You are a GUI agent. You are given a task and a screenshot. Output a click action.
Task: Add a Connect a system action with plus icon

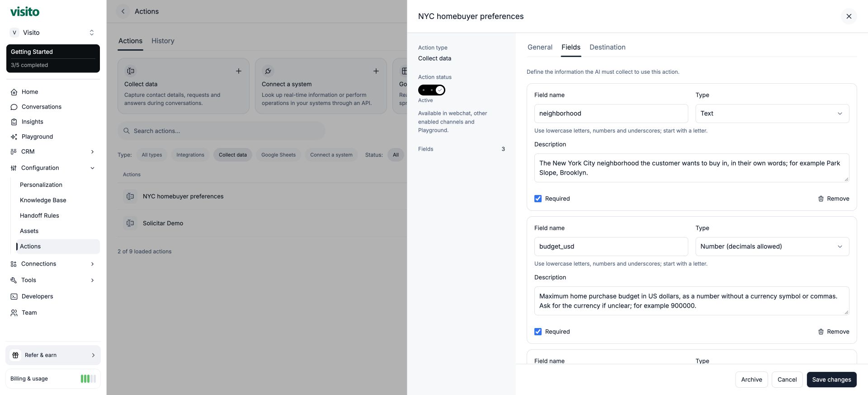pyautogui.click(x=376, y=71)
